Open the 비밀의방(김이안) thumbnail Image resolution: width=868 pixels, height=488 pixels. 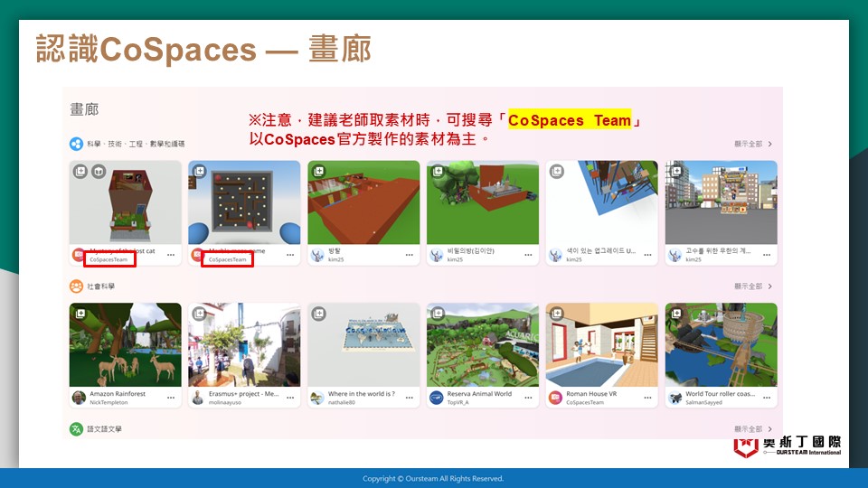483,202
